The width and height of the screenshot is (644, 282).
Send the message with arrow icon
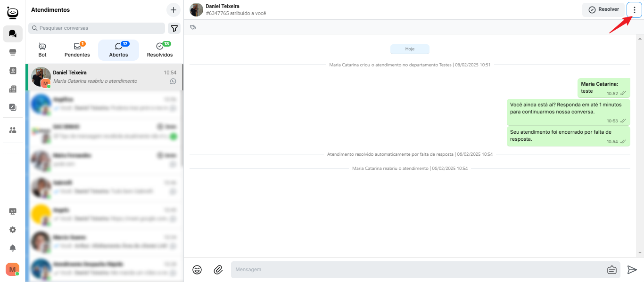pos(632,270)
